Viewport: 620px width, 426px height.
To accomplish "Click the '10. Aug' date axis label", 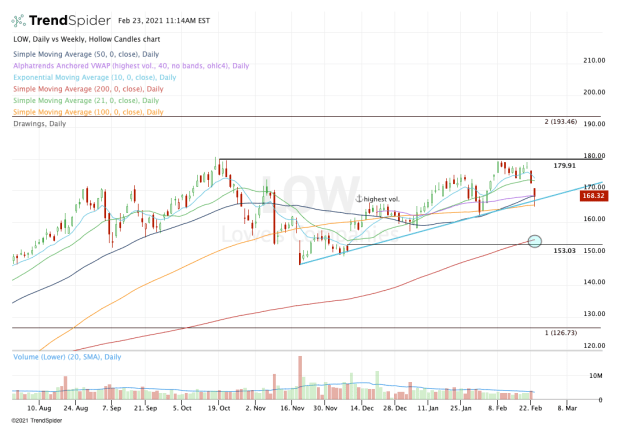I will coord(39,408).
